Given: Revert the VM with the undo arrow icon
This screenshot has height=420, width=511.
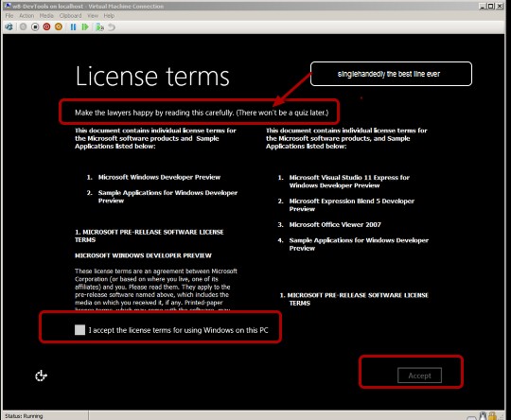Looking at the screenshot, I should (112, 27).
